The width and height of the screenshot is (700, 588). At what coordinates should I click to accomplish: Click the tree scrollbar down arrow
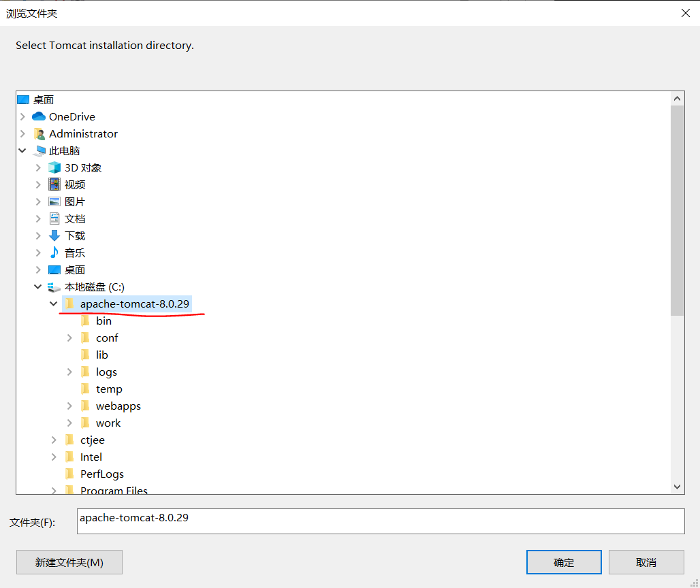(x=678, y=487)
